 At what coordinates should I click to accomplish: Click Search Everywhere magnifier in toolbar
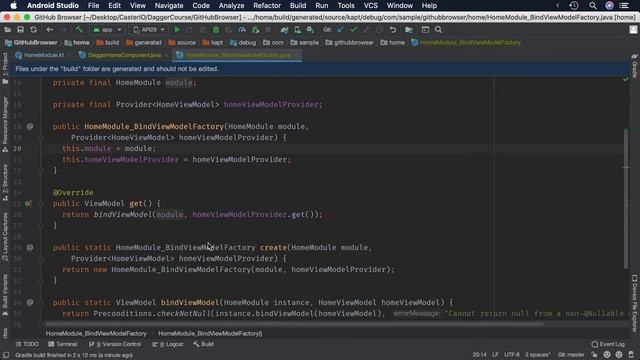click(438, 30)
